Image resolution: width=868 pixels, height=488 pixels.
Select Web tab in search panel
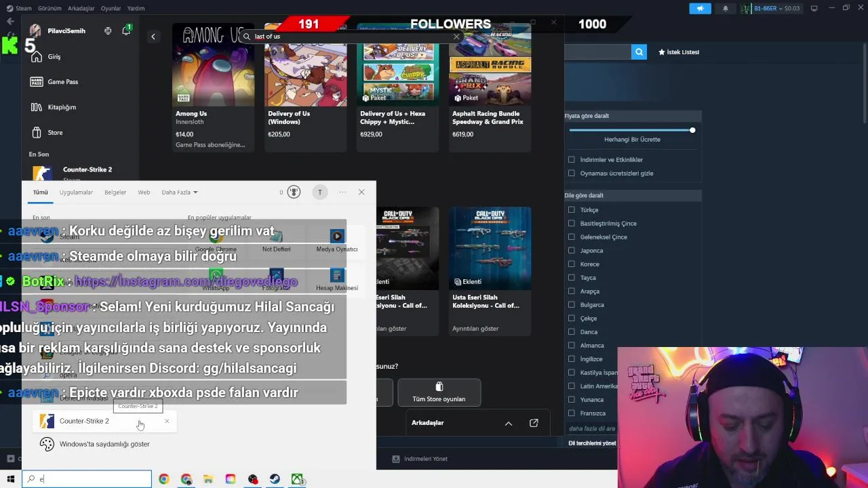point(144,192)
